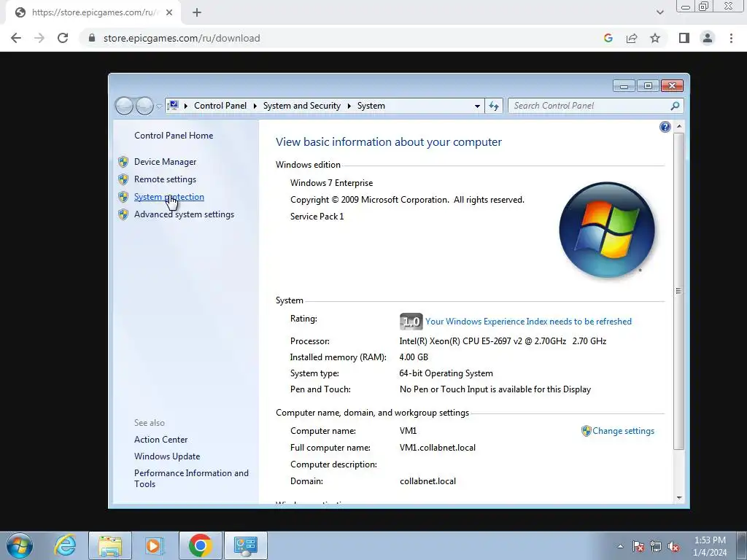Expand arrow after System and Security breadcrumb

click(349, 106)
